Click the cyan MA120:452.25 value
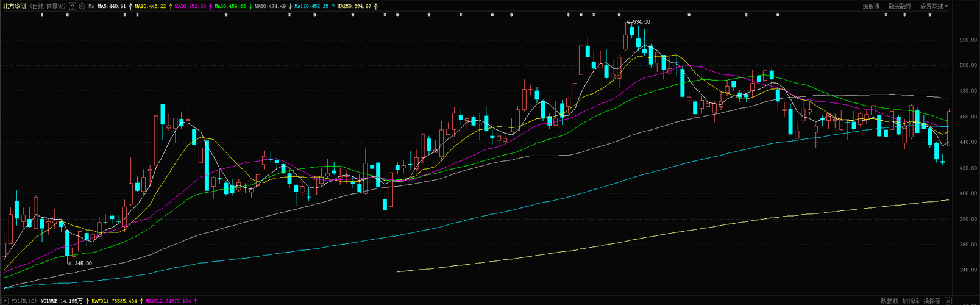This screenshot has height=305, width=980. 311,6
